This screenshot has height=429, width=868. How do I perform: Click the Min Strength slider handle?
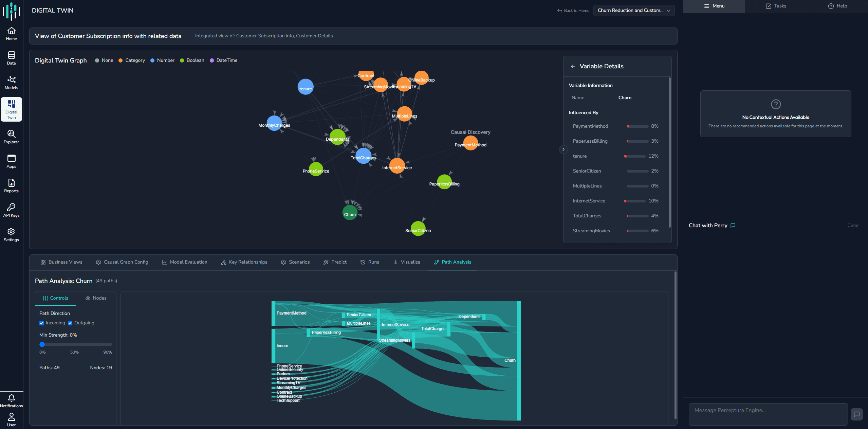(x=42, y=344)
